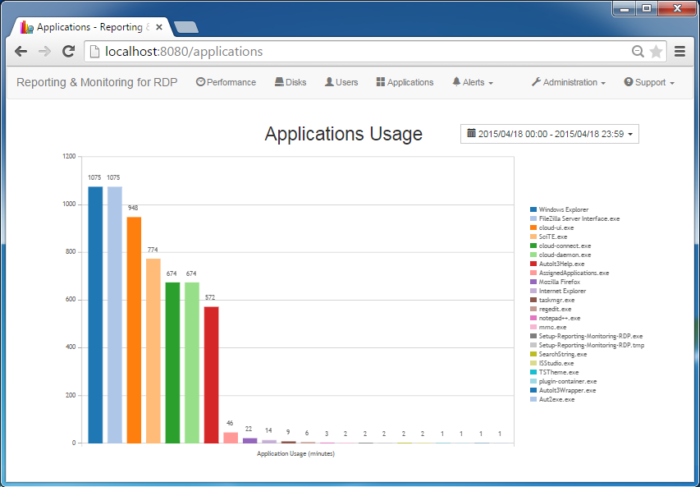This screenshot has width=700, height=487.
Task: Click the browser back arrow
Action: point(21,51)
